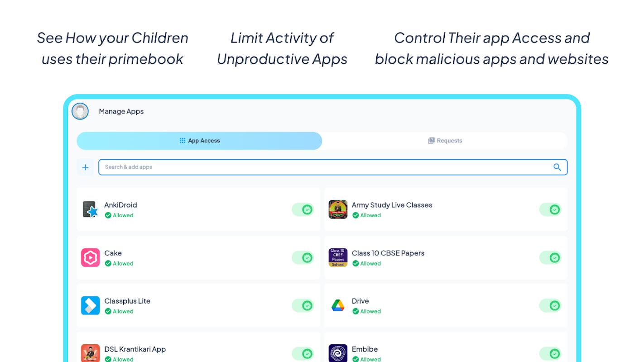Click Allowed status under Cake
644x362 pixels.
(x=119, y=263)
